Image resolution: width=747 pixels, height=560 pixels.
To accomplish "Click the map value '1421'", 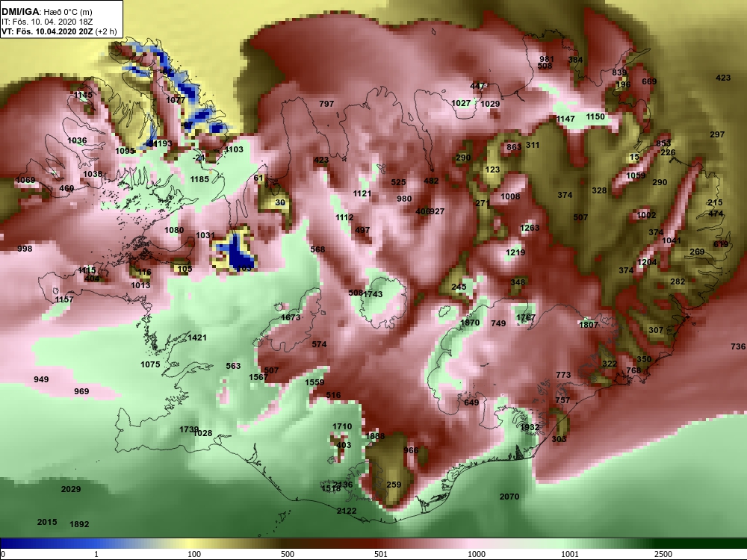I will coord(197,337).
